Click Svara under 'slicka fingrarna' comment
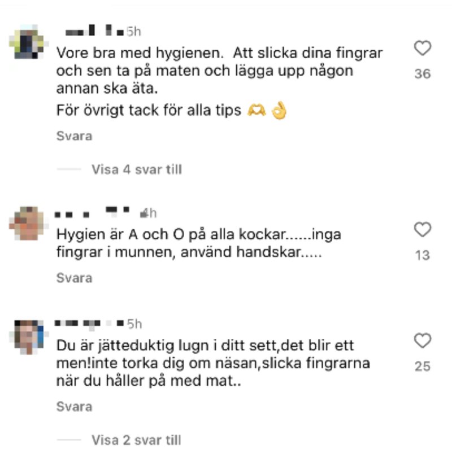Image resolution: width=452 pixels, height=476 pixels. 74,407
